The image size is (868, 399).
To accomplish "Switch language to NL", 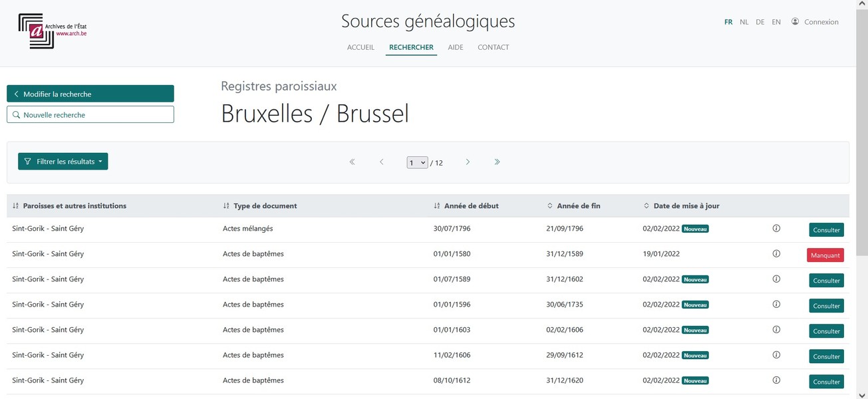I will (744, 22).
